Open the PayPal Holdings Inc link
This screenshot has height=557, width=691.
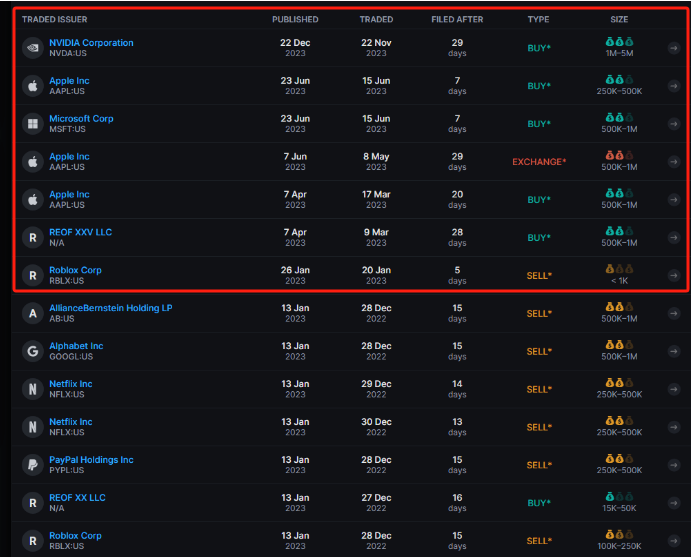tap(91, 460)
